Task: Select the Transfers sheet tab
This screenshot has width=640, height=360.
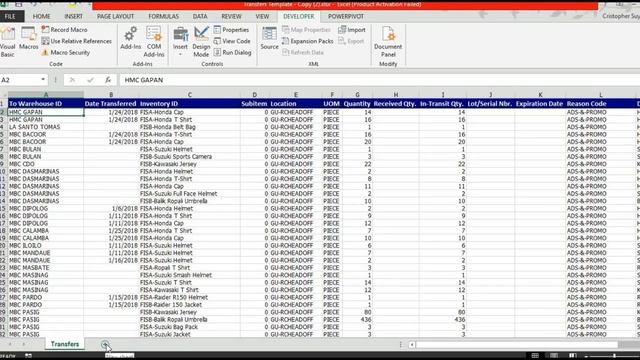Action: 65,344
